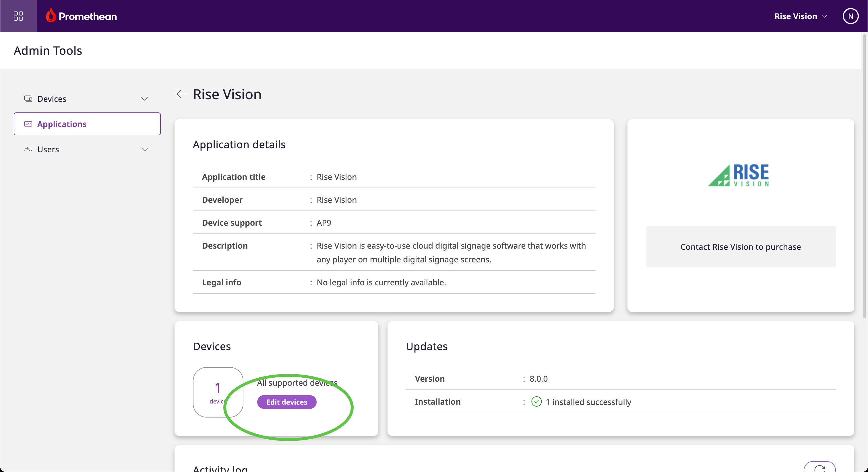The image size is (868, 472).
Task: Click the Updates heading
Action: [x=427, y=346]
